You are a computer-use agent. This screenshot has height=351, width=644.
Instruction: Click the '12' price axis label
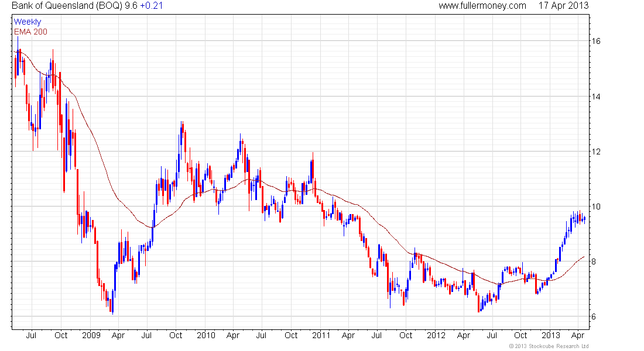(x=595, y=152)
